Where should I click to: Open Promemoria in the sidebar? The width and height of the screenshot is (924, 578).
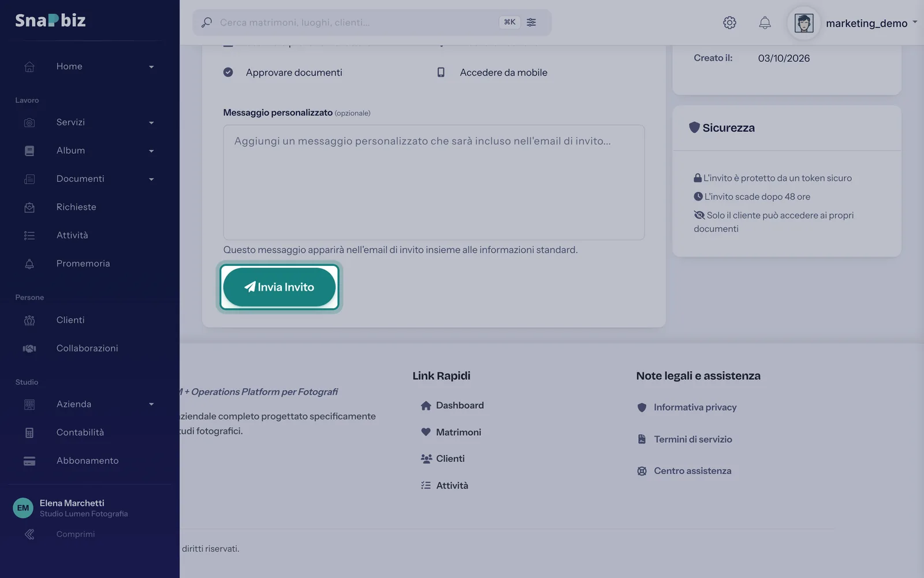pyautogui.click(x=83, y=264)
